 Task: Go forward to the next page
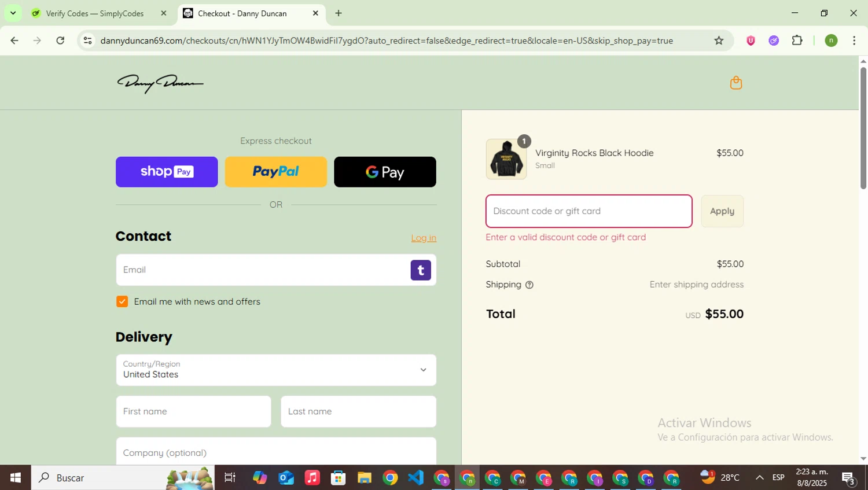point(37,40)
